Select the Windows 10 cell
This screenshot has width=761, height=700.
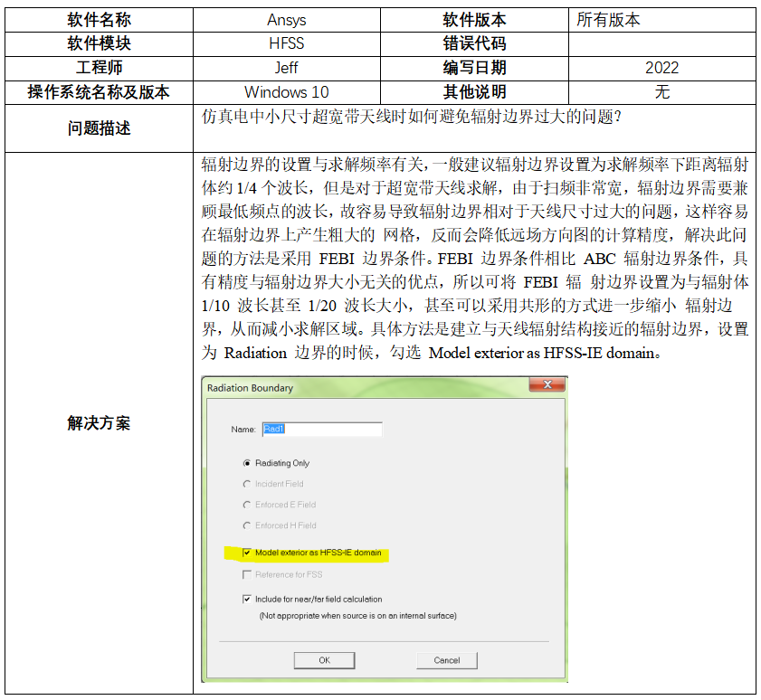point(286,92)
